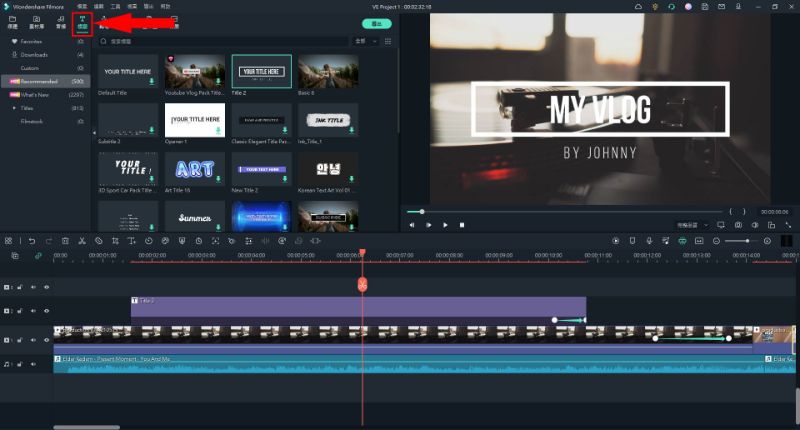This screenshot has width=800, height=430.
Task: Collapse the library sidebar arrow
Action: (x=94, y=132)
